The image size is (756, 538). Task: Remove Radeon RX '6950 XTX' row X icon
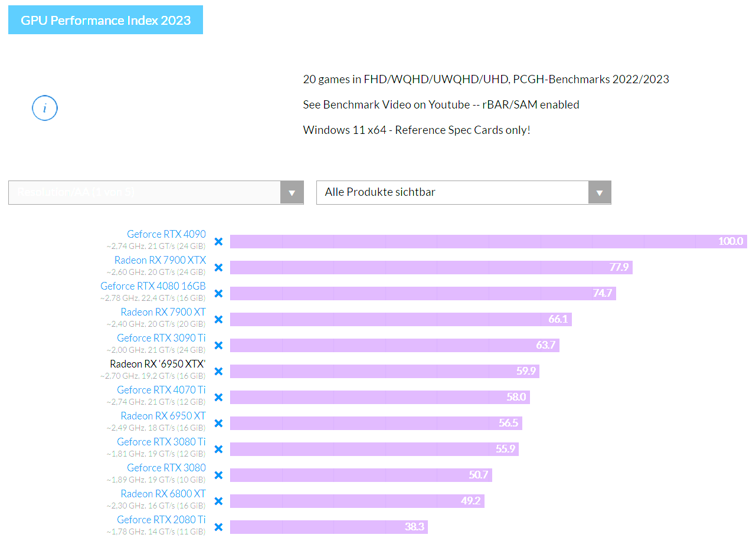point(218,371)
